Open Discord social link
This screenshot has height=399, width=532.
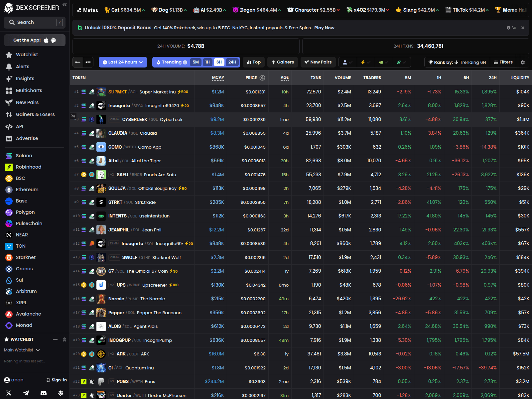[43, 393]
